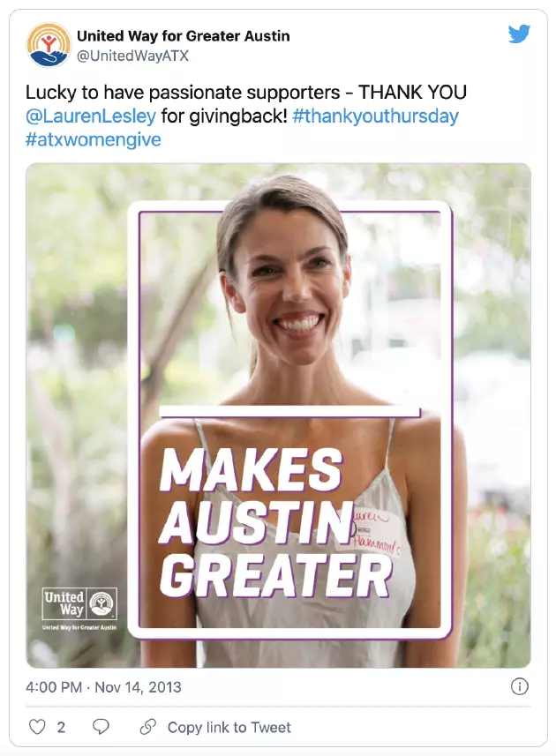The height and width of the screenshot is (756, 556).
Task: Open United Way for Greater Austin name
Action: pyautogui.click(x=184, y=35)
